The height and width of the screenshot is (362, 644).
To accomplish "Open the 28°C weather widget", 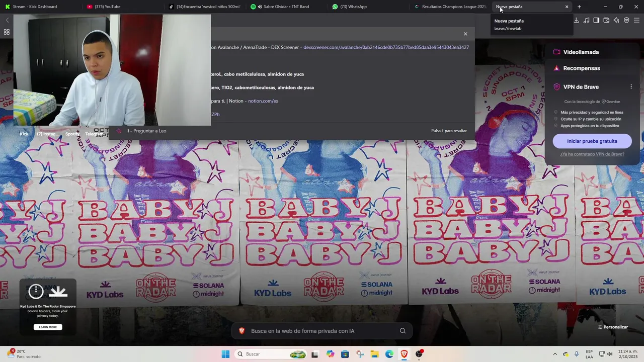I will tap(23, 354).
